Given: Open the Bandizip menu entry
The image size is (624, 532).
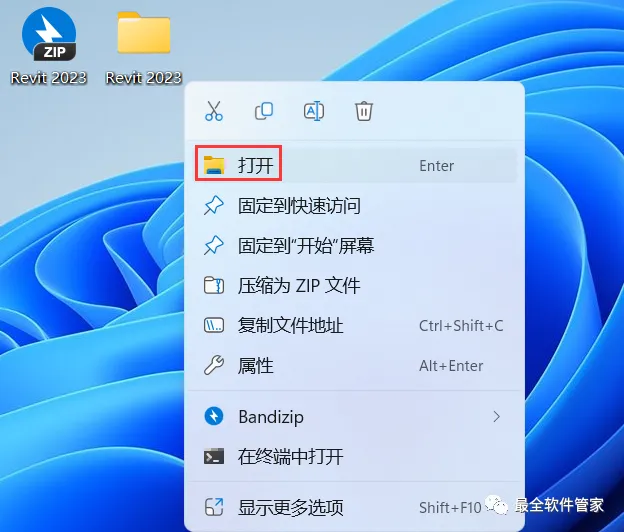Looking at the screenshot, I should pyautogui.click(x=353, y=417).
